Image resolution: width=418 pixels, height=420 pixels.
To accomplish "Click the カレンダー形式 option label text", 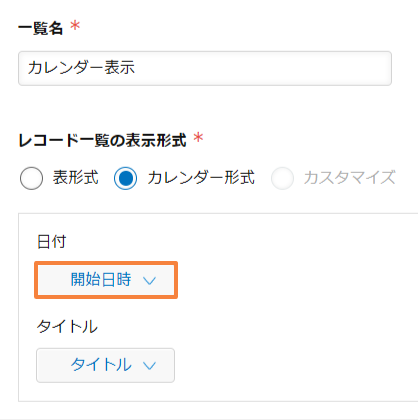I will coord(201,177).
